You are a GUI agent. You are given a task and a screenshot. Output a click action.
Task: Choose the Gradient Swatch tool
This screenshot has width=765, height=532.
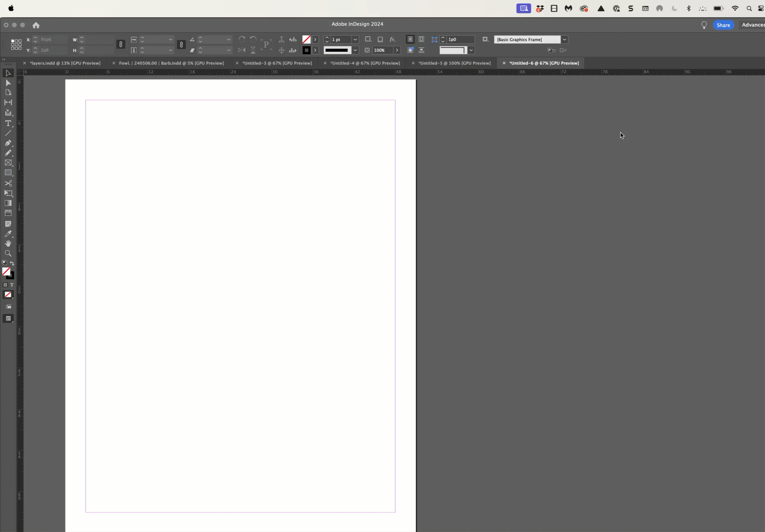point(8,203)
